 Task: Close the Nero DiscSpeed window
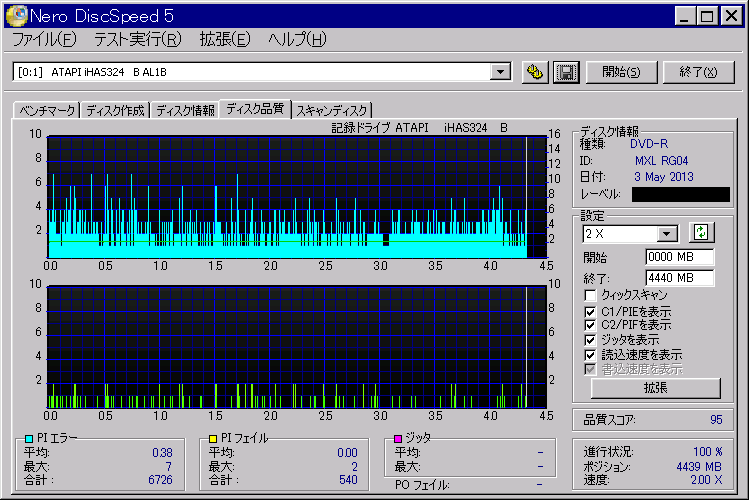(731, 16)
